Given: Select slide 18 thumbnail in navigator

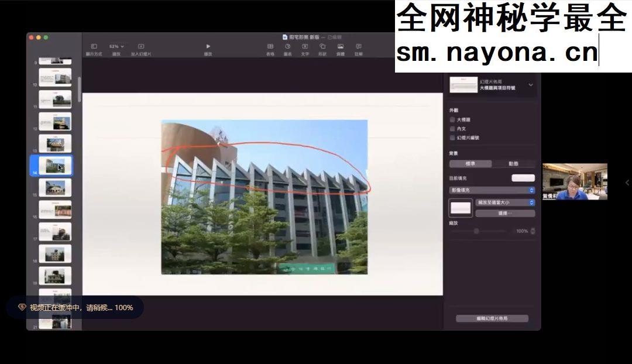Looking at the screenshot, I should pyautogui.click(x=55, y=254).
